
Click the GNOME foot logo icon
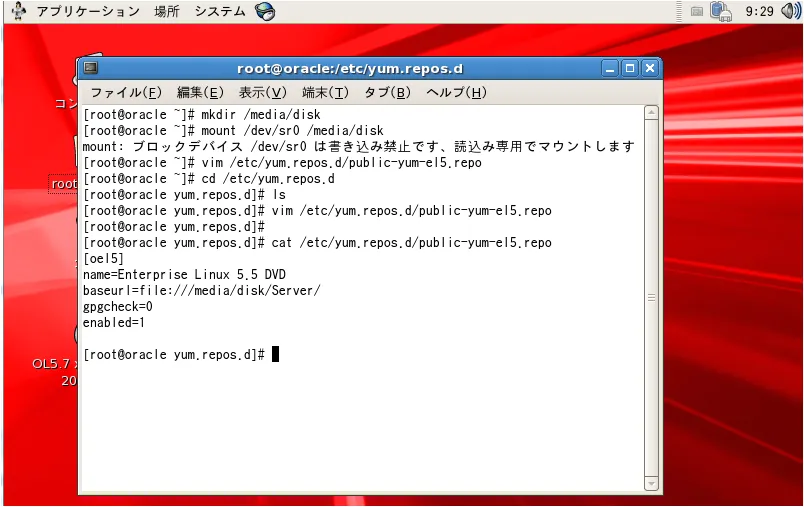[x=18, y=11]
